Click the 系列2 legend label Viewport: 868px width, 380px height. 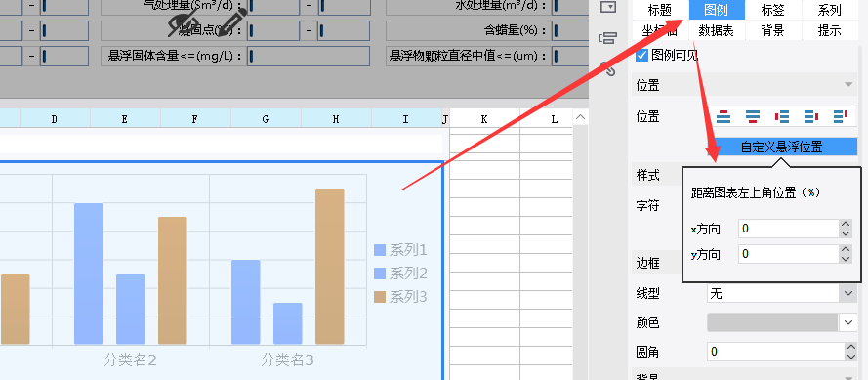408,274
